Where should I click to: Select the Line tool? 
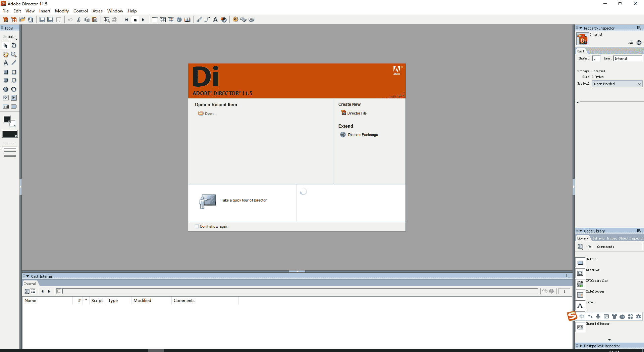[14, 63]
